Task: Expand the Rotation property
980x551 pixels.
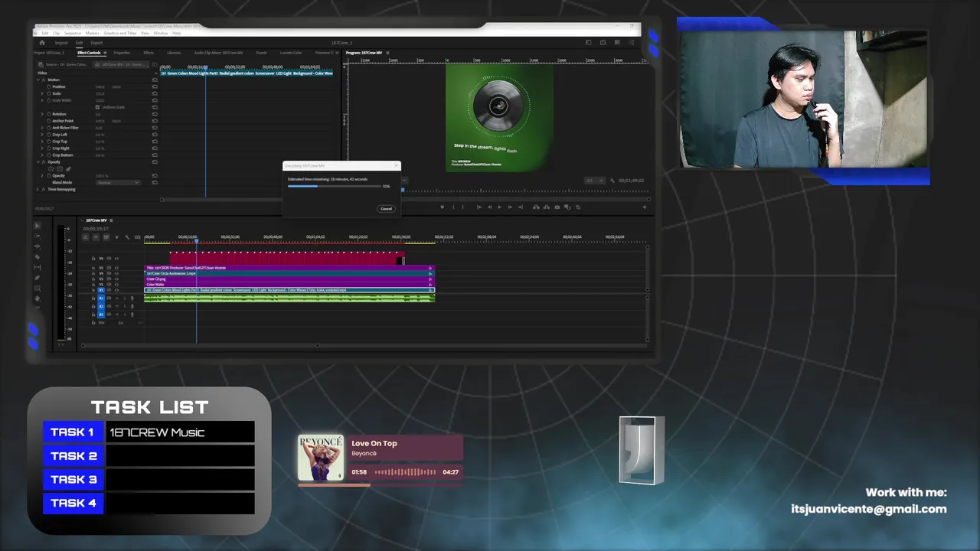Action: click(41, 114)
